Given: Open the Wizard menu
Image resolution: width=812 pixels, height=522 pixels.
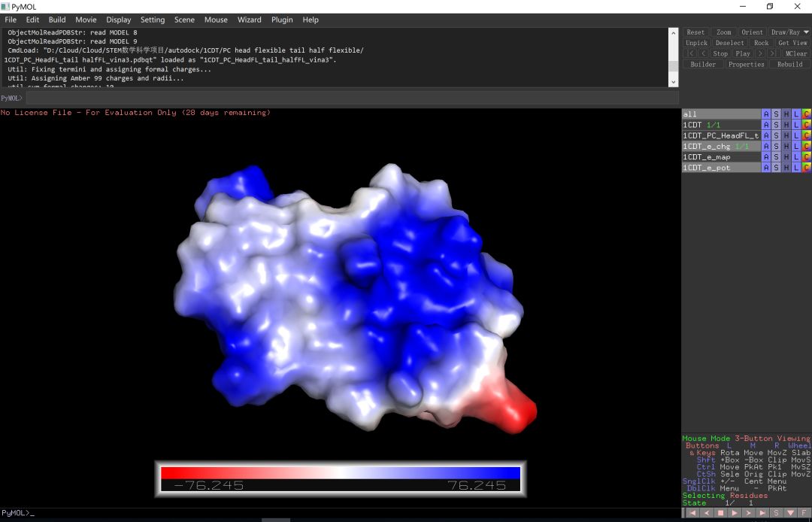Looking at the screenshot, I should (x=249, y=20).
